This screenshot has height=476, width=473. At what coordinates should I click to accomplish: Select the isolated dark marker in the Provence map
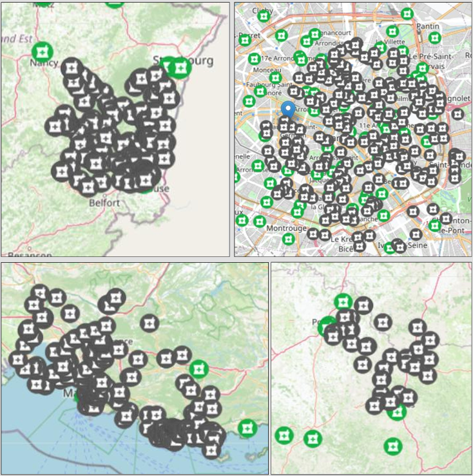pos(150,323)
